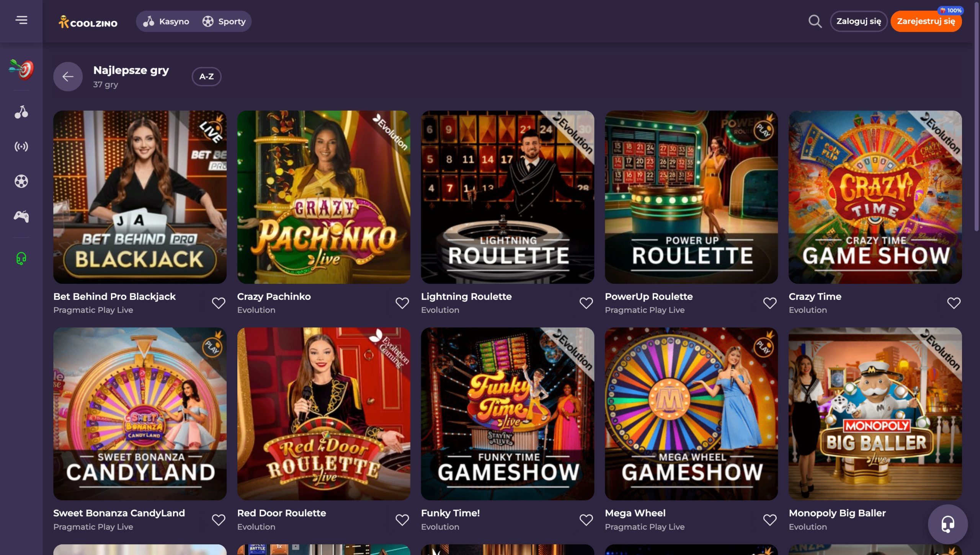Go back using the arrow button
This screenshot has height=555, width=980.
(x=68, y=76)
